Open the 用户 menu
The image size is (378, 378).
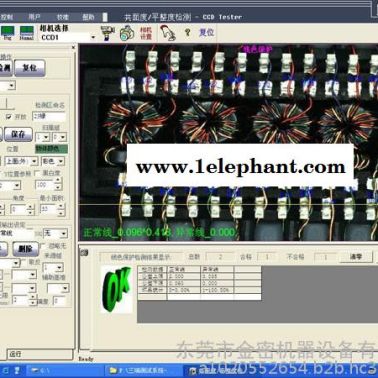35,17
